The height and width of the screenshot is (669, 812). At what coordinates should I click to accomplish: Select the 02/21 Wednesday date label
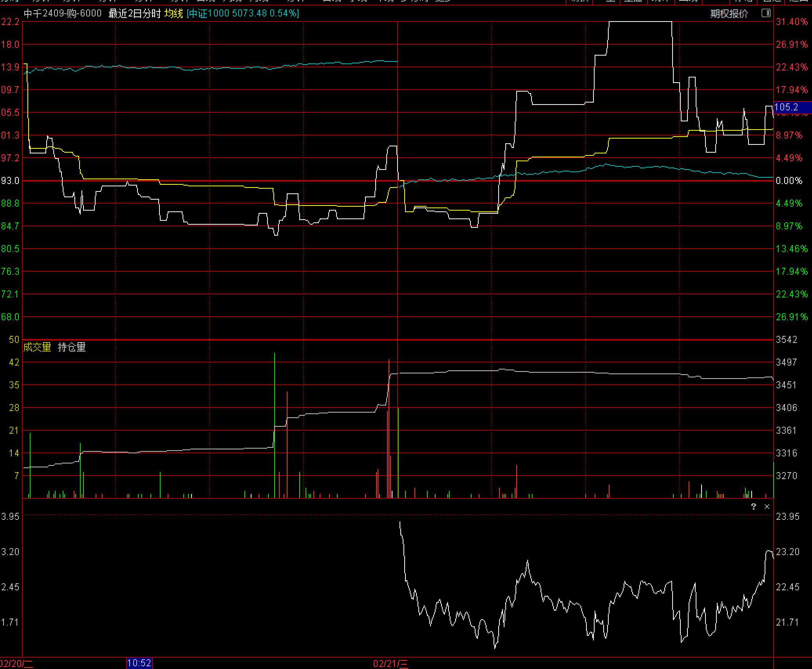(x=391, y=664)
